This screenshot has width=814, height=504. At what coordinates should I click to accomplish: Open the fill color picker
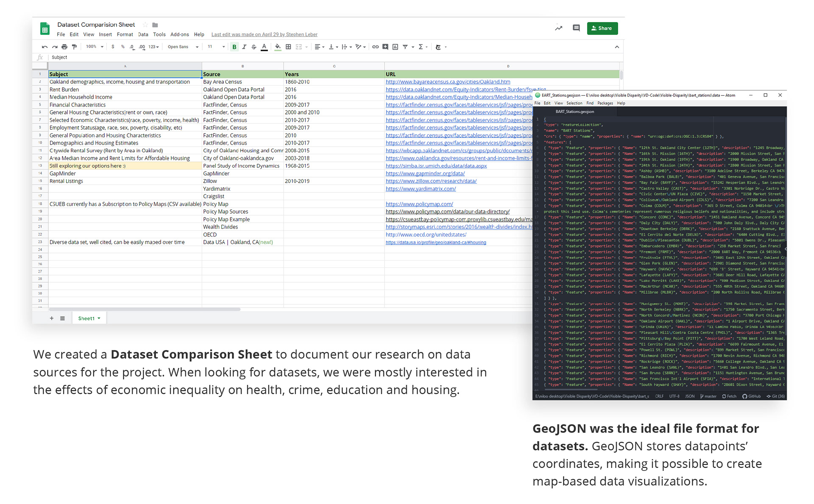tap(278, 47)
